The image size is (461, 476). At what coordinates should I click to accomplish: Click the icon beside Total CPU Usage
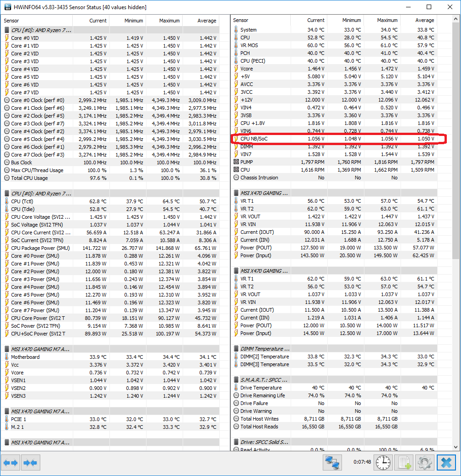coord(7,178)
